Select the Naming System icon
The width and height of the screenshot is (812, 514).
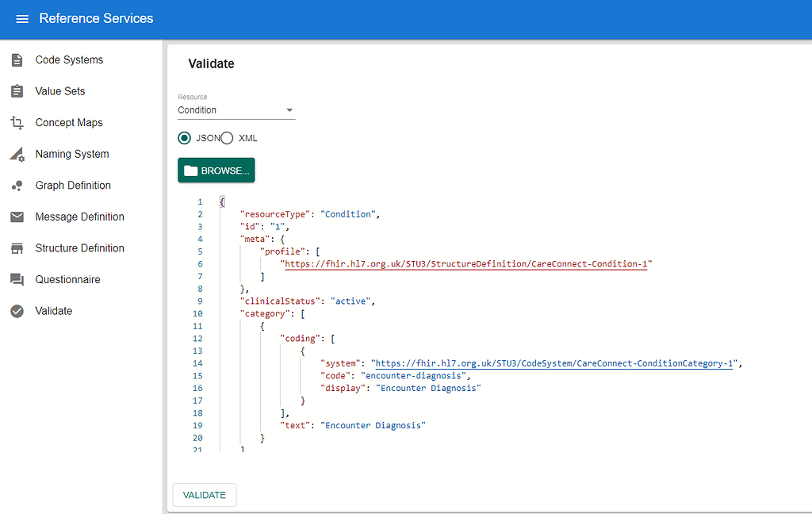[x=17, y=154]
